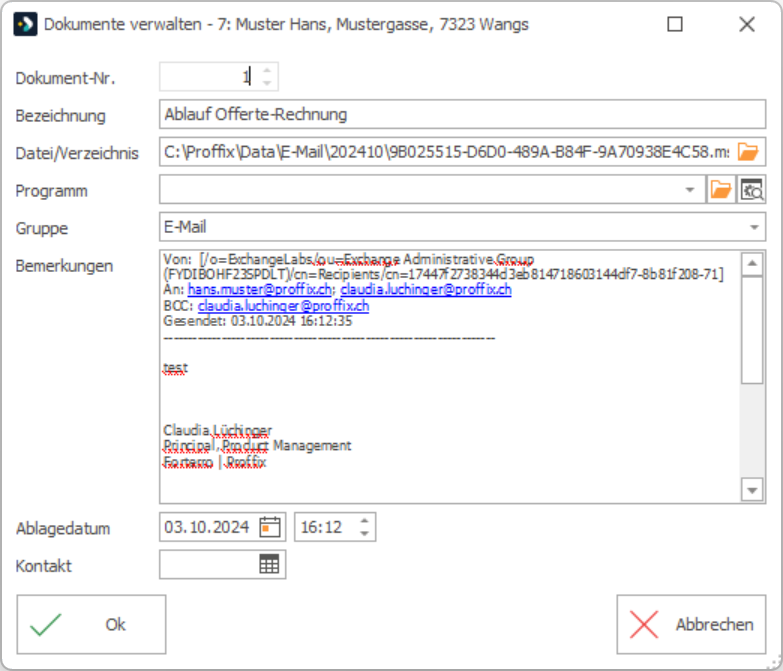Increase the Dokument-Nr. value with up arrow

point(267,70)
